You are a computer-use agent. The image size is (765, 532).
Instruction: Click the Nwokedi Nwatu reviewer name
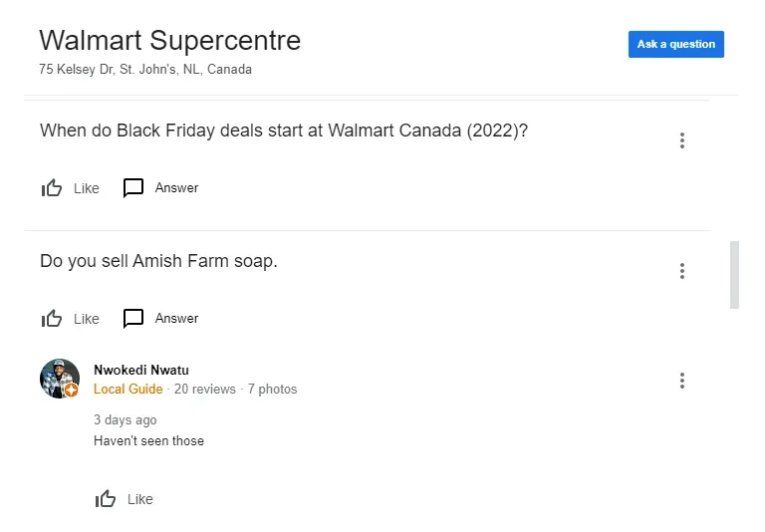141,371
